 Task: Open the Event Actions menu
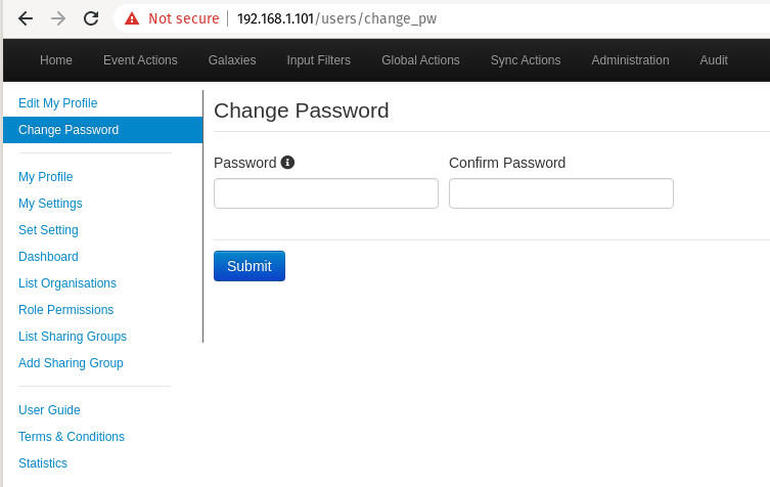pos(140,60)
